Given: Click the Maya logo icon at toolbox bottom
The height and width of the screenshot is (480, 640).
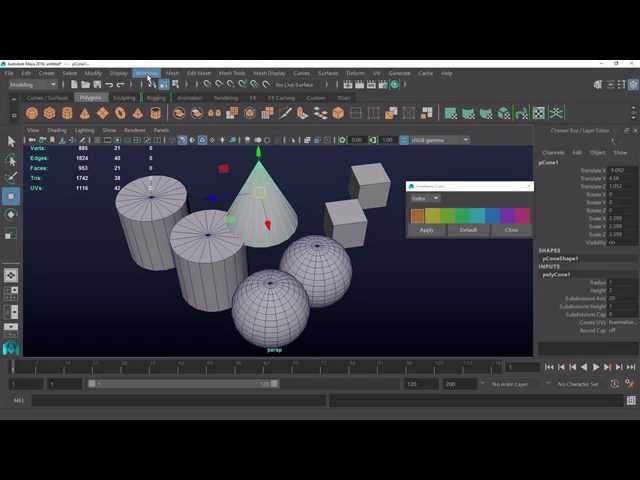Looking at the screenshot, I should pos(11,348).
